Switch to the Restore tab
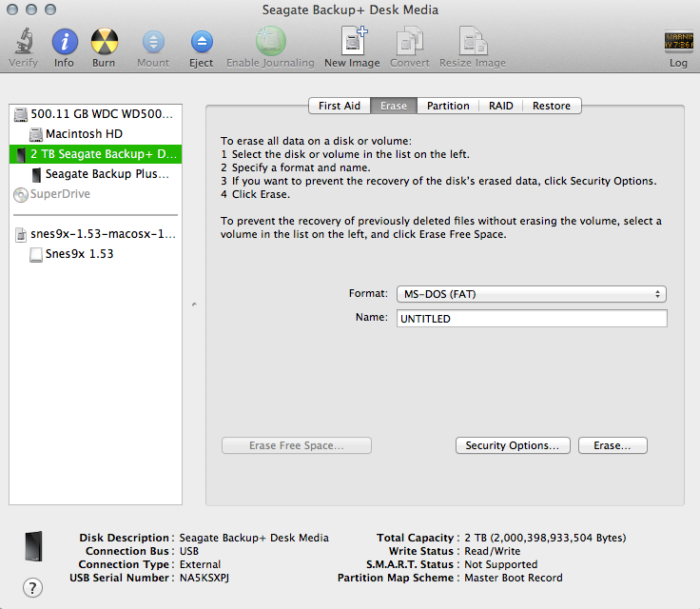 point(552,106)
